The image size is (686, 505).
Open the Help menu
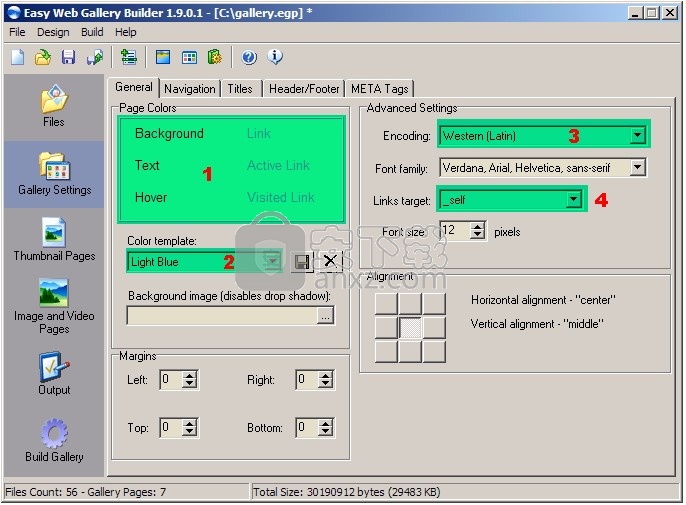[x=126, y=32]
